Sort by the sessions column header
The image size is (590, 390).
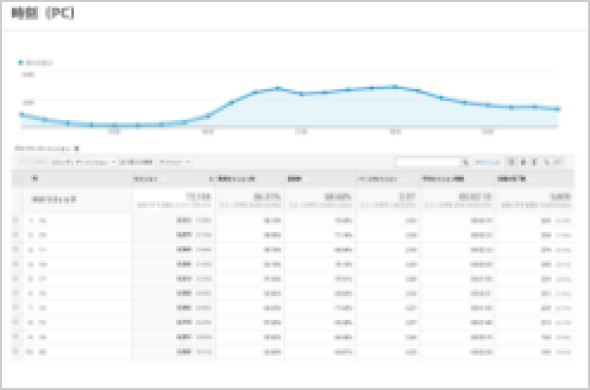[145, 180]
